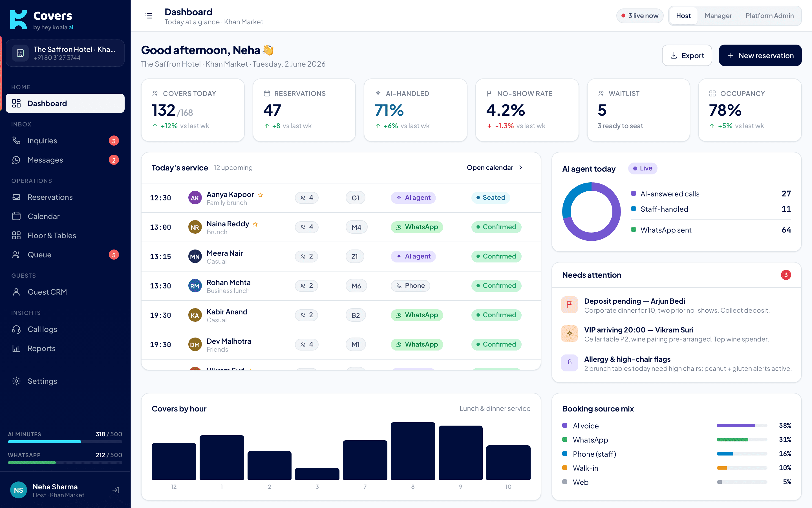Click the 3 live now indicator
The image size is (812, 508).
point(639,16)
